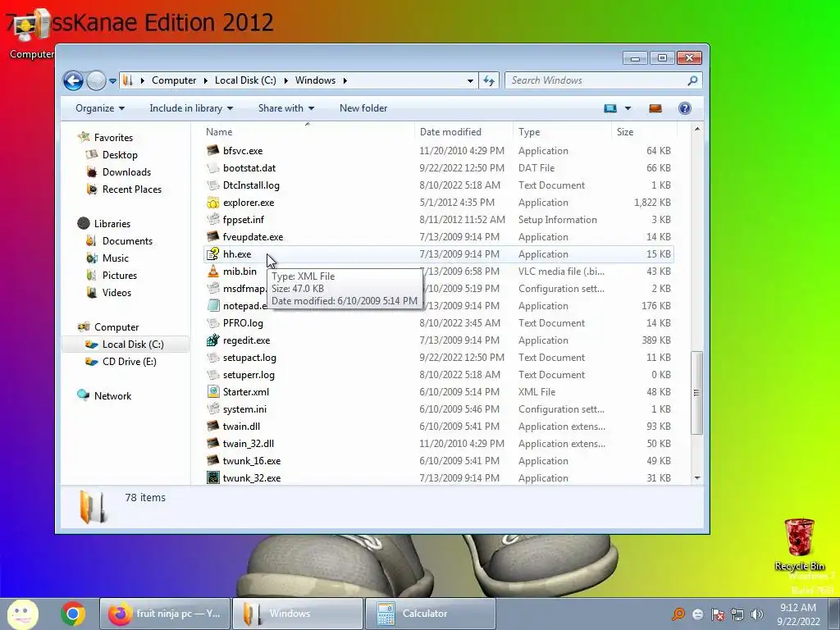Expand the arrow after Windows in the address bar
The width and height of the screenshot is (840, 630).
tap(345, 80)
